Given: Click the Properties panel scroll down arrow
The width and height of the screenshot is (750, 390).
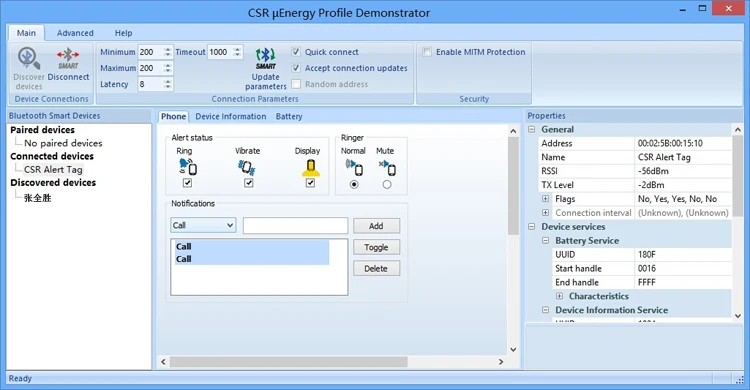Looking at the screenshot, I should pyautogui.click(x=738, y=316).
